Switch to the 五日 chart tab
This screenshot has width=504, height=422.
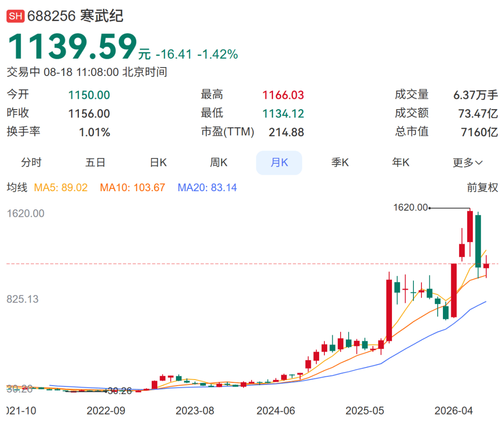tap(95, 163)
